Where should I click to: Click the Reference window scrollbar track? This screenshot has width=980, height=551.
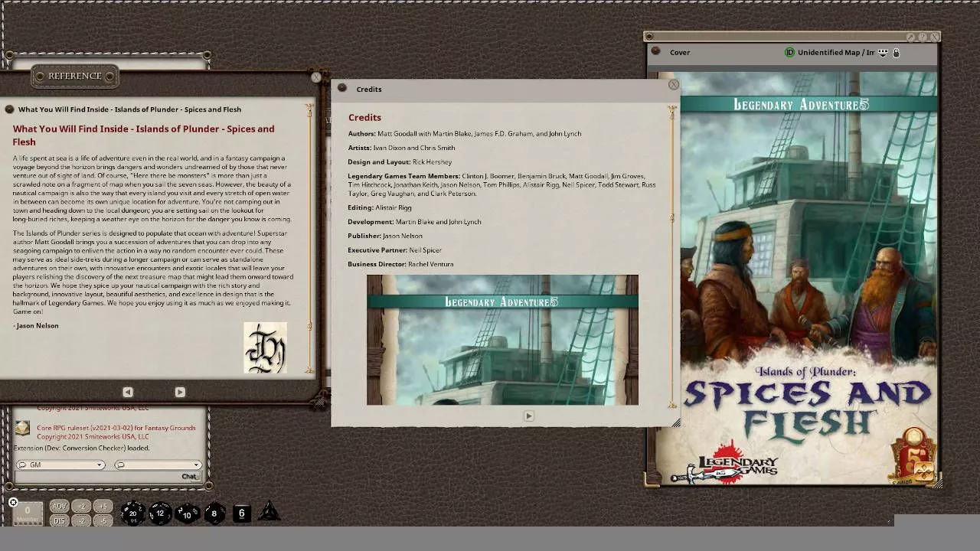coord(309,239)
